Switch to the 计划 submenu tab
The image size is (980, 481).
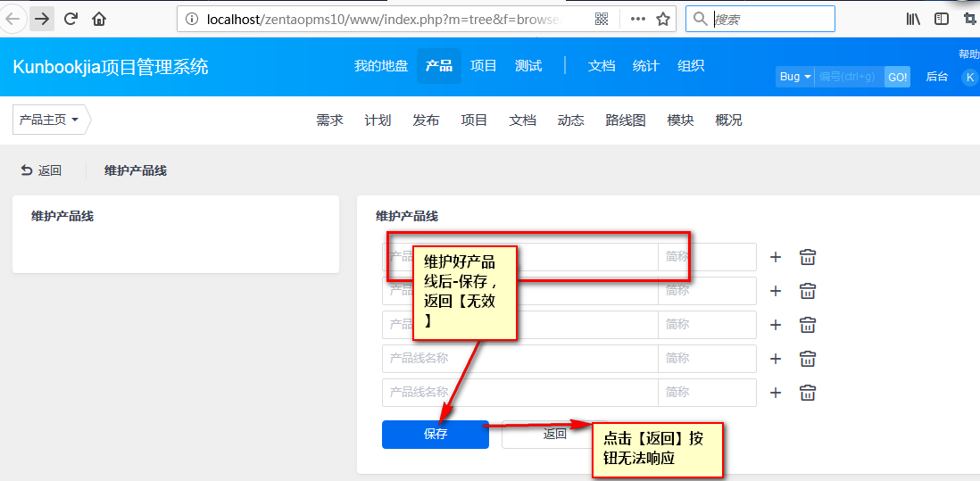(378, 120)
